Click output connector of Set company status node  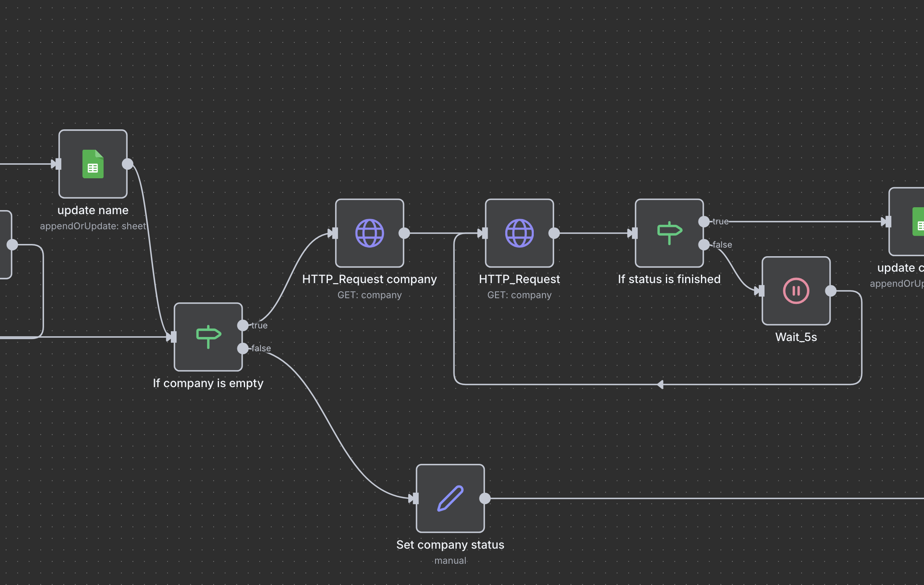485,498
